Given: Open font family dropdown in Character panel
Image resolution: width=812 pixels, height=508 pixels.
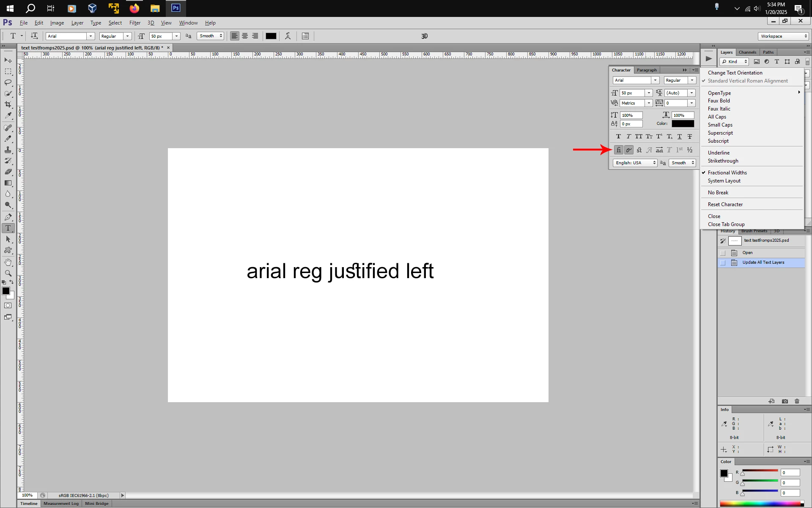Looking at the screenshot, I should click(655, 80).
